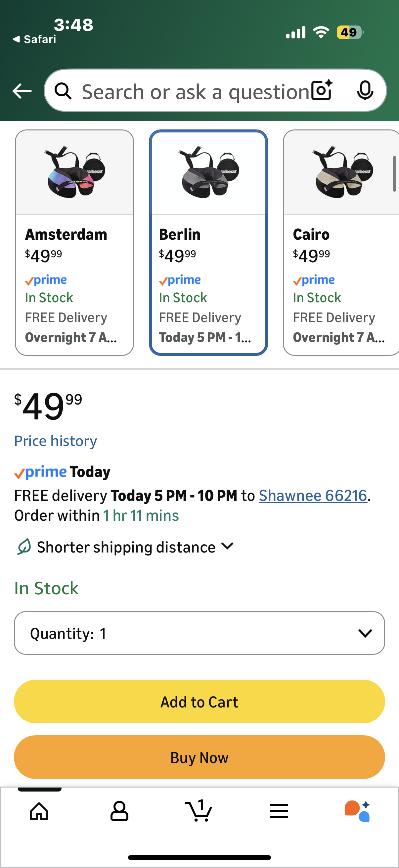Return to Safari via status bar
The width and height of the screenshot is (399, 868).
[35, 39]
